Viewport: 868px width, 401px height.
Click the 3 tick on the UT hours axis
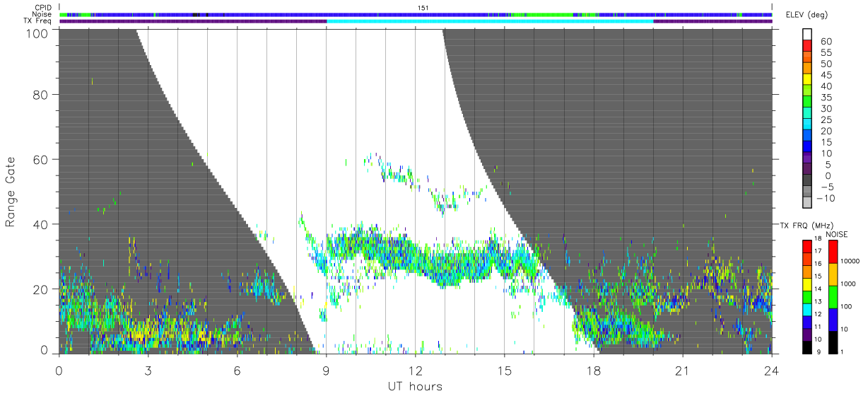coord(148,370)
